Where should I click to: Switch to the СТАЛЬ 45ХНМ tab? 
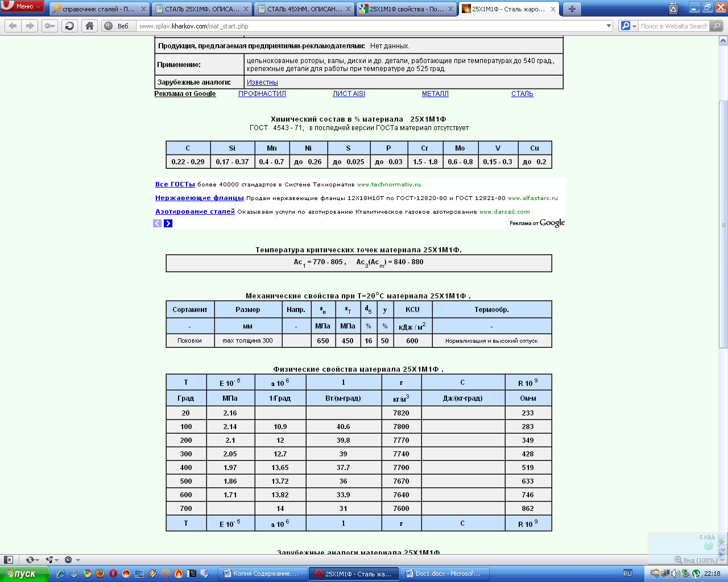(x=305, y=9)
